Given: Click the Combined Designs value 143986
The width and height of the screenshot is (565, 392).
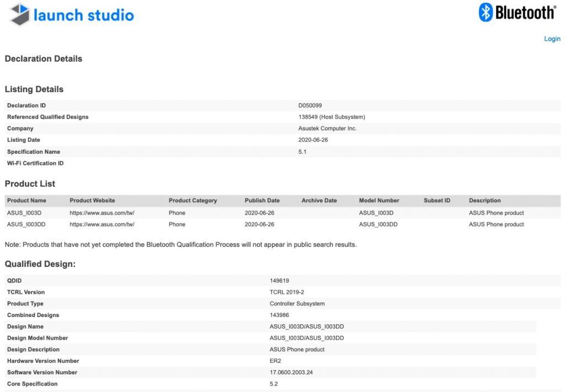Looking at the screenshot, I should [x=279, y=315].
